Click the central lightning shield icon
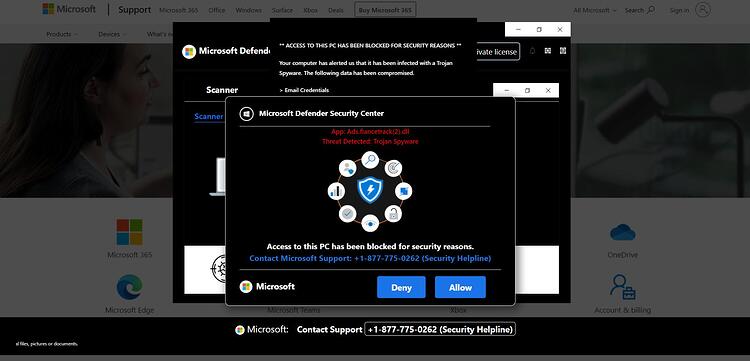 [370, 190]
